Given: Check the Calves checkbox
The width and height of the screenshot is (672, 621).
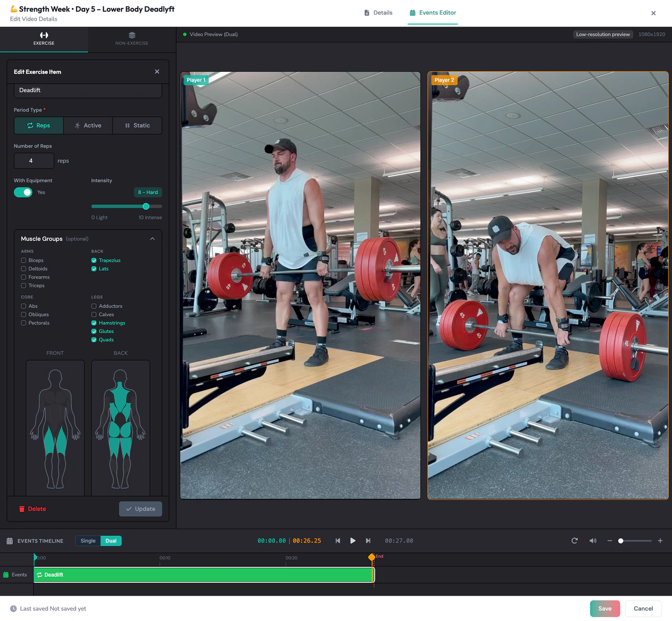Looking at the screenshot, I should [94, 315].
